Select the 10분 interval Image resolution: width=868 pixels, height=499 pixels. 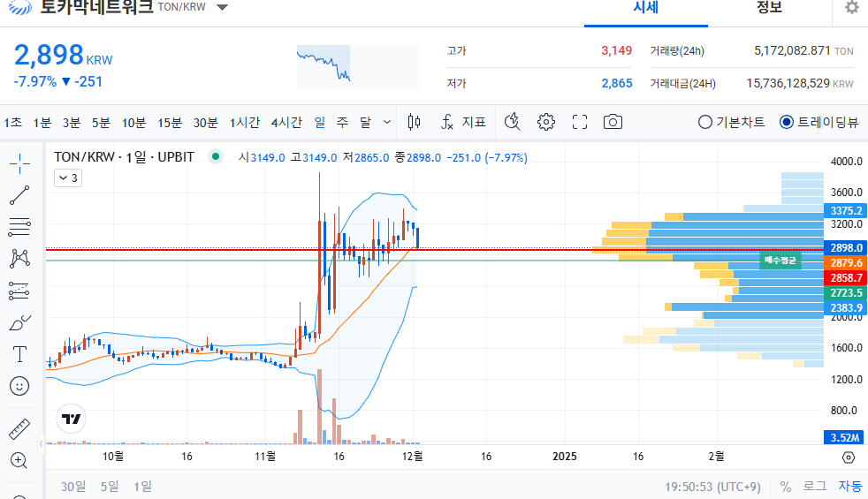133,122
